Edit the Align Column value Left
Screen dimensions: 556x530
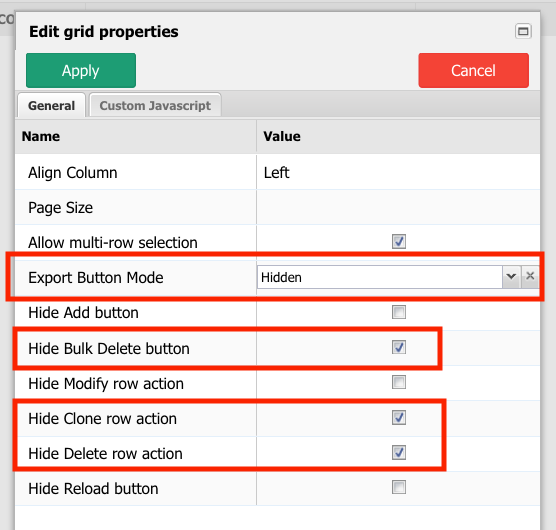277,173
